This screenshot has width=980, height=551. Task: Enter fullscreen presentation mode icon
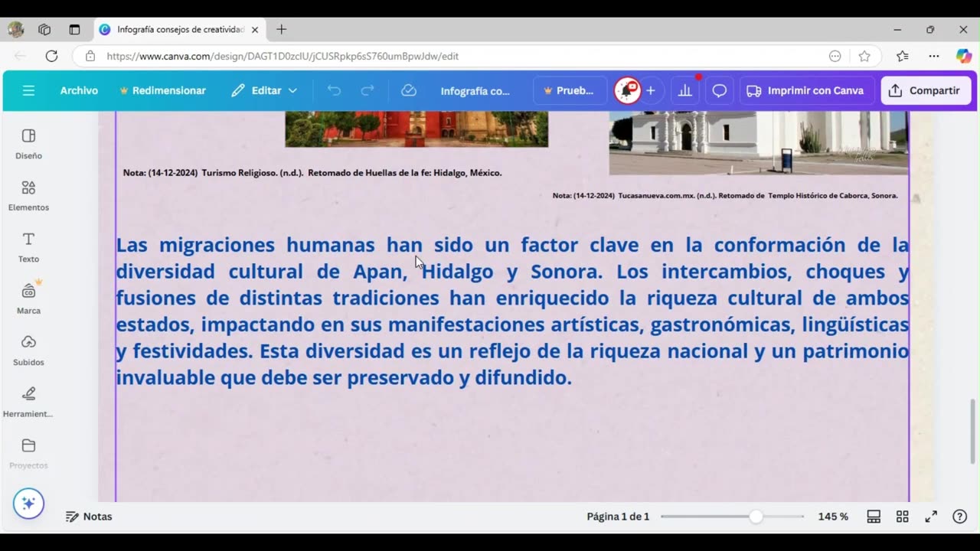coord(931,517)
